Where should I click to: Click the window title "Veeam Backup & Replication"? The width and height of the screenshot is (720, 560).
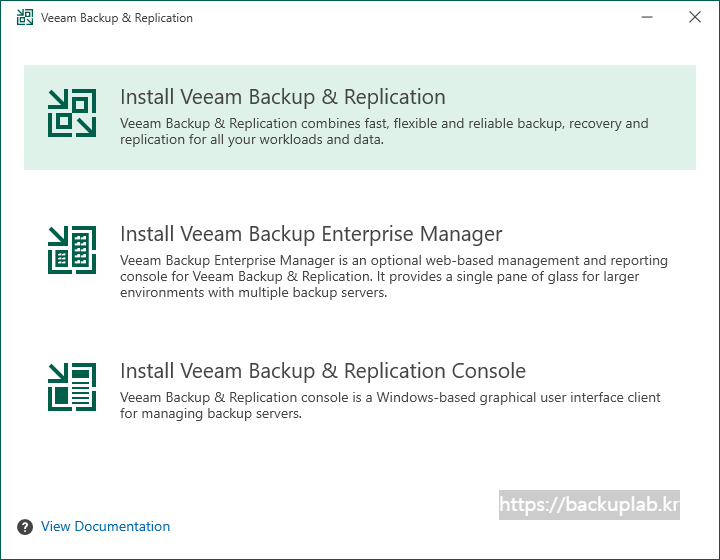pos(117,18)
